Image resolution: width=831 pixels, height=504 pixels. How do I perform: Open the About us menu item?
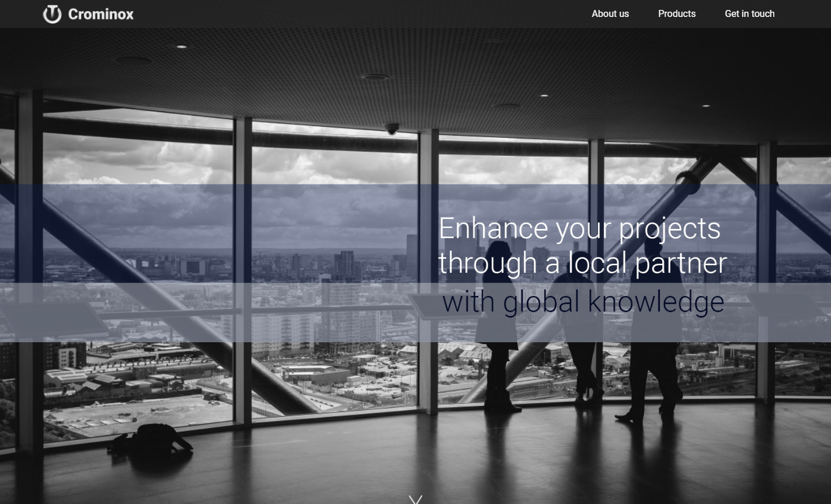point(610,14)
